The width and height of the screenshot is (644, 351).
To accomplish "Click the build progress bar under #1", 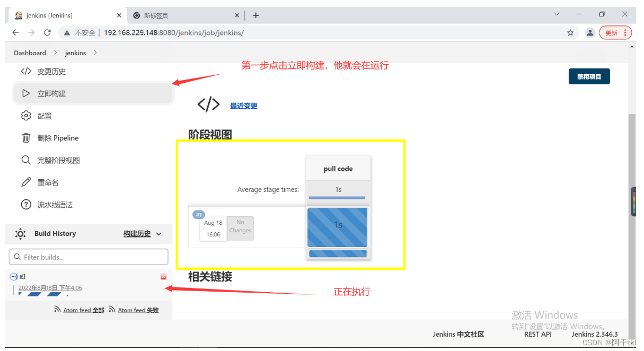I will [x=43, y=294].
